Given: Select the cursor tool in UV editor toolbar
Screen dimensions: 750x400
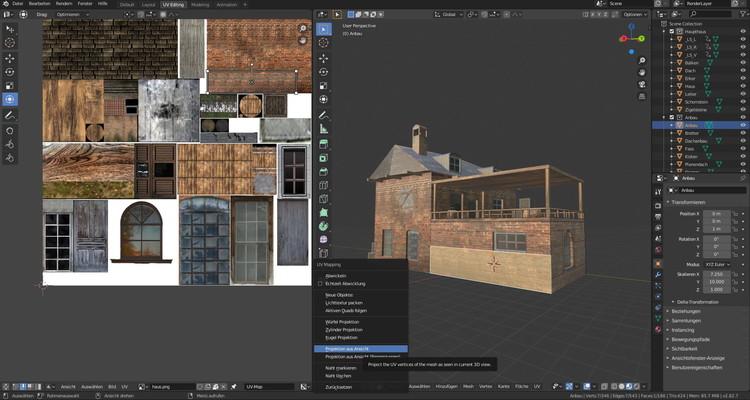Looking at the screenshot, I should (10, 43).
